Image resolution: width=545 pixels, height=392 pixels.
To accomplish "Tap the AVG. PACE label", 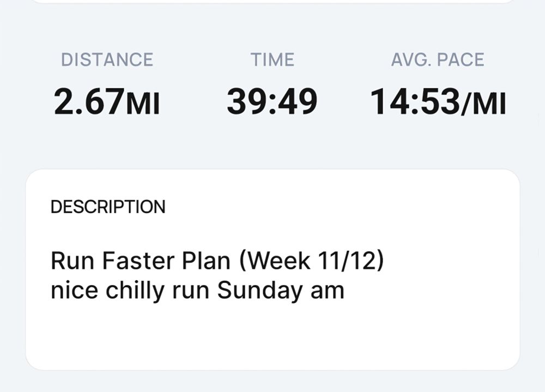I will pos(437,59).
